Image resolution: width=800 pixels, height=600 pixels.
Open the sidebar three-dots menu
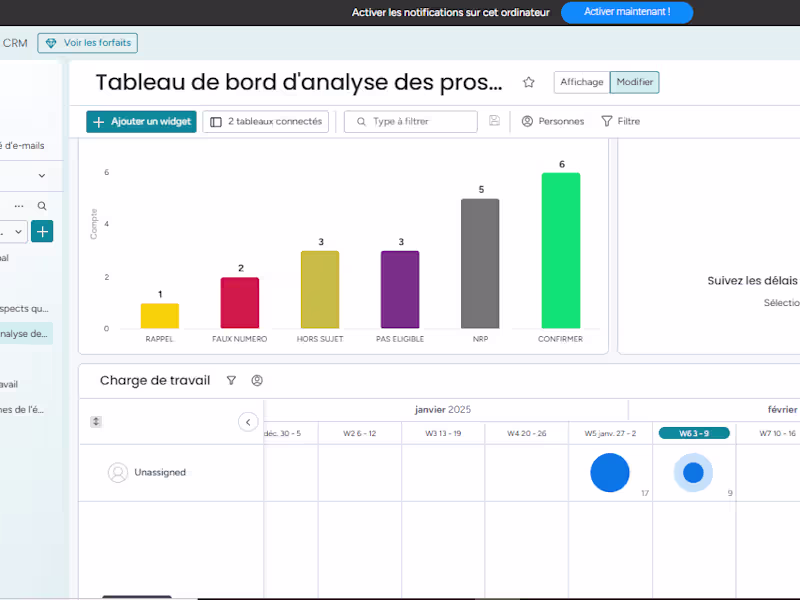click(19, 206)
